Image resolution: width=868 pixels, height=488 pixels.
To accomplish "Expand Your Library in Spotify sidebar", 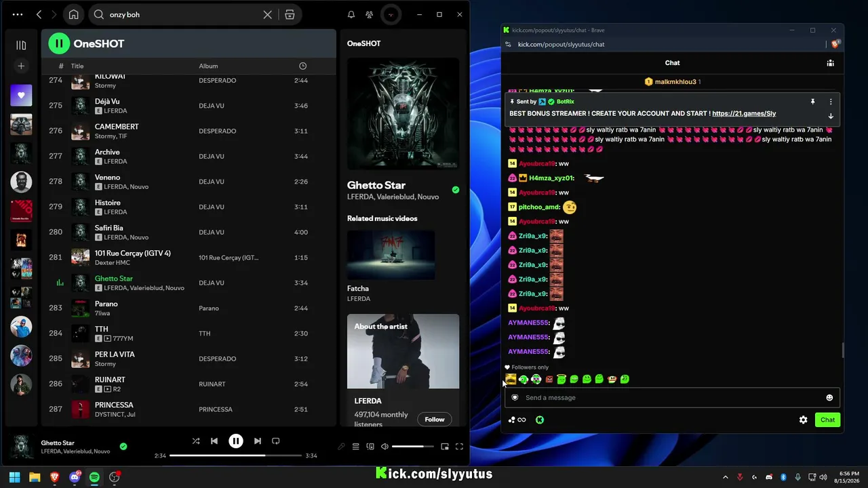I will 21,45.
